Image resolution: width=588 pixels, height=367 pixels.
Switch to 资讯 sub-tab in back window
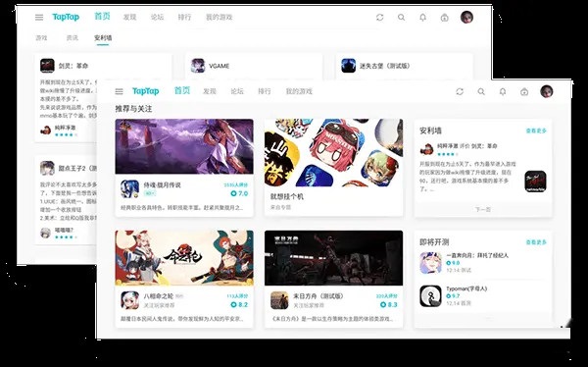(x=72, y=38)
